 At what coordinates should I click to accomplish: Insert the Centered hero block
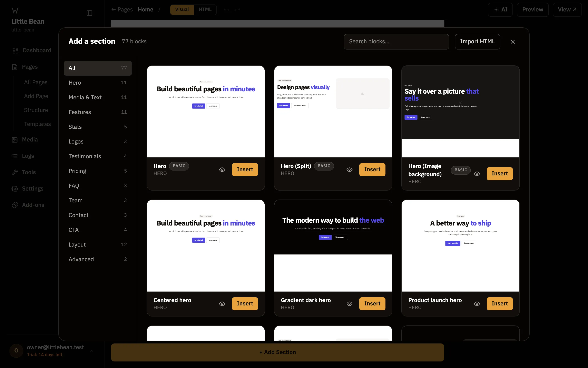tap(245, 304)
